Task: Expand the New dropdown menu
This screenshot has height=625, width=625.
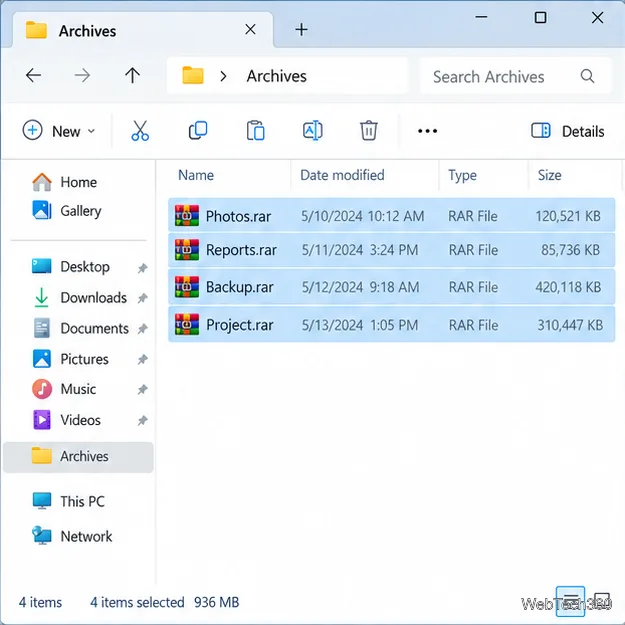Action: point(59,131)
